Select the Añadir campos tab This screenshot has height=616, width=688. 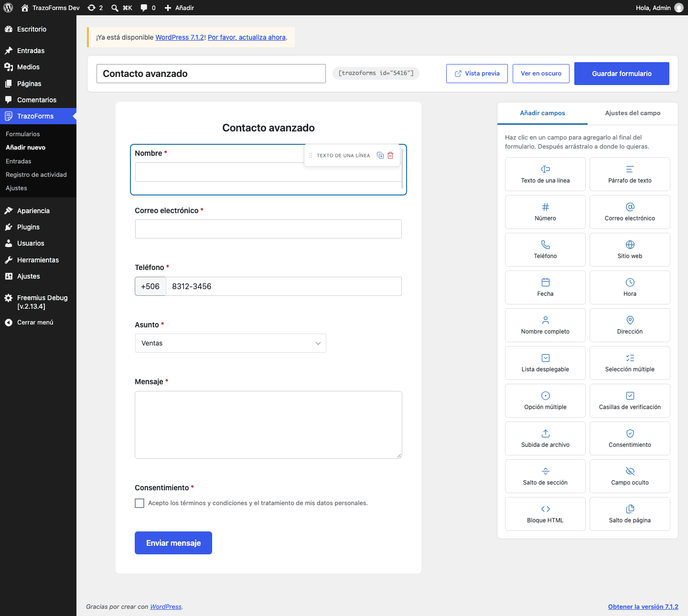point(542,113)
